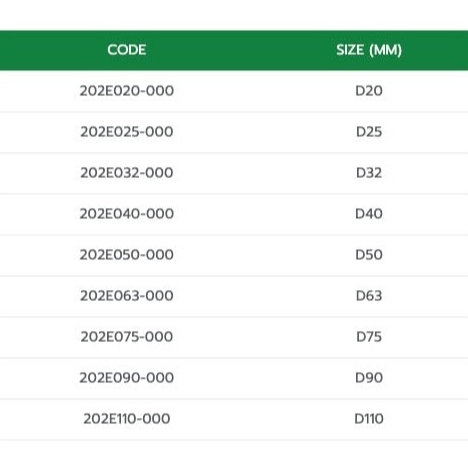The height and width of the screenshot is (468, 468).
Task: Click the D75 size cell
Action: point(369,337)
